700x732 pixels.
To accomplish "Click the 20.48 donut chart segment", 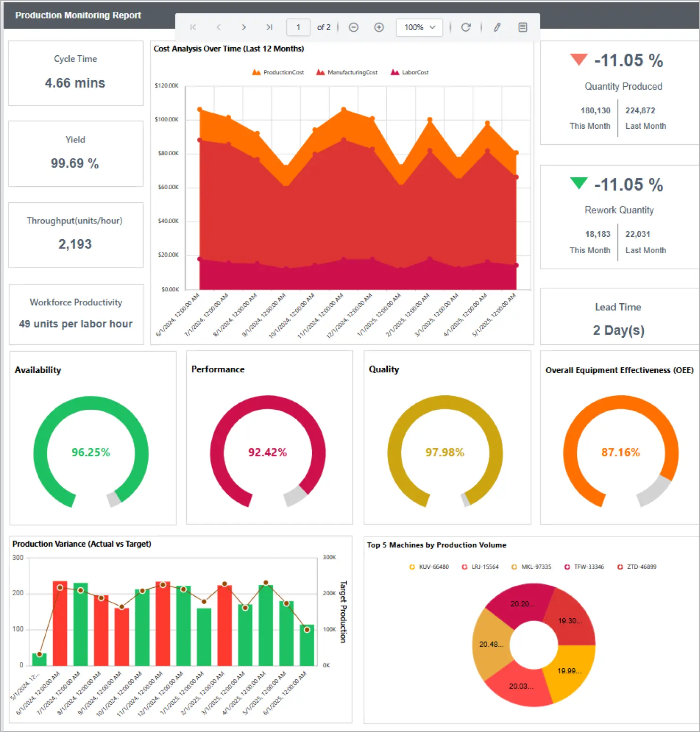I will [491, 644].
